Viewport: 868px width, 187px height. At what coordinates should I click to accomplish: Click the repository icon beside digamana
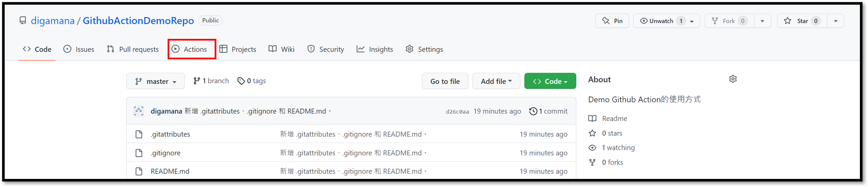point(23,20)
